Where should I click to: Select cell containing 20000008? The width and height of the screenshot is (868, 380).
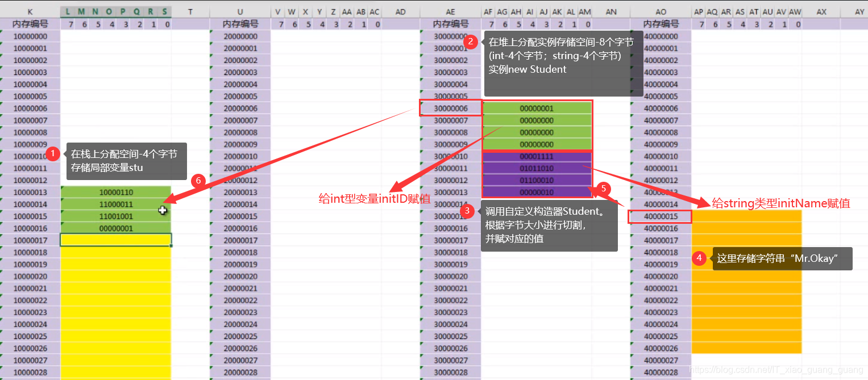[240, 132]
